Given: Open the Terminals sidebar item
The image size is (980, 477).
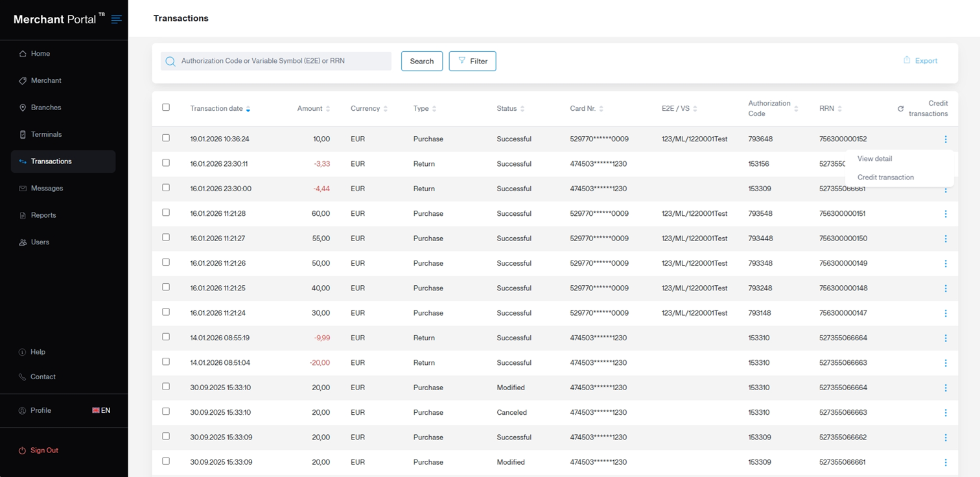Looking at the screenshot, I should (46, 134).
